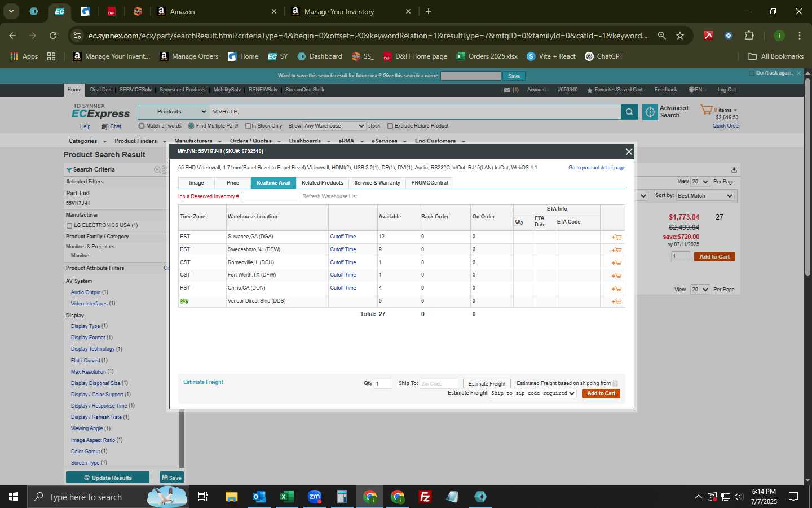Toggle the In Stock Only checkbox
The height and width of the screenshot is (508, 812).
coord(248,126)
